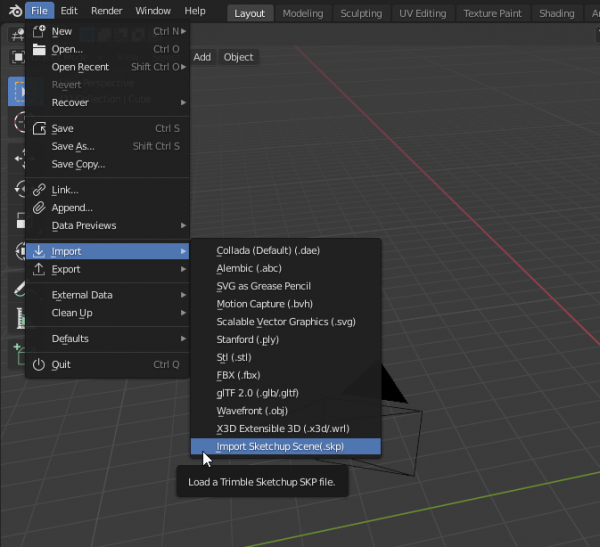Choose Link... from File menu
This screenshot has height=547, width=600.
(108, 189)
